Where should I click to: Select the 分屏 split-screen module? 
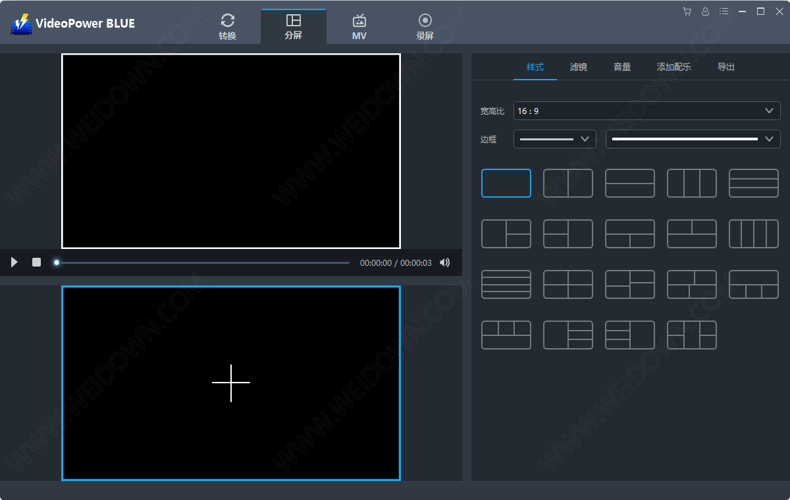point(293,26)
